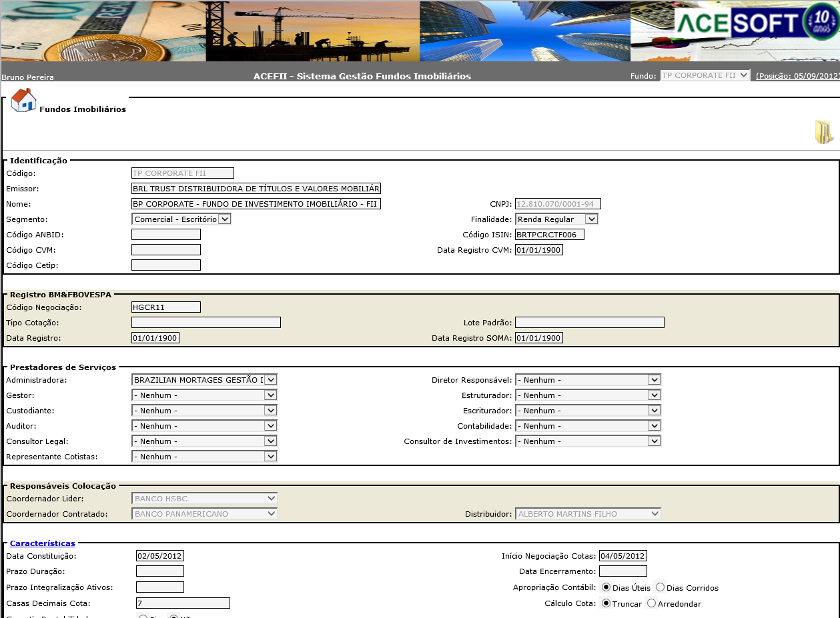Click the Lote Padrão field
This screenshot has width=840, height=618.
(x=590, y=323)
